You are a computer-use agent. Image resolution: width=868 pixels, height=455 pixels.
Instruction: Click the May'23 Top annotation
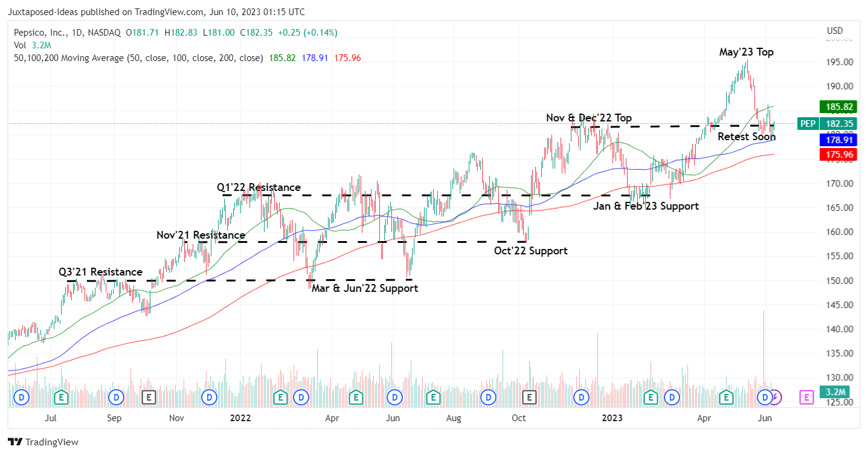pyautogui.click(x=746, y=52)
